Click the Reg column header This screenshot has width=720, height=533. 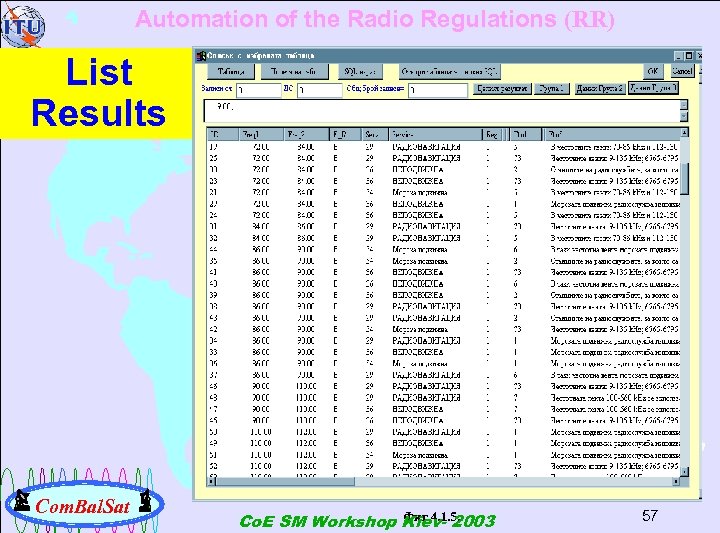[493, 135]
